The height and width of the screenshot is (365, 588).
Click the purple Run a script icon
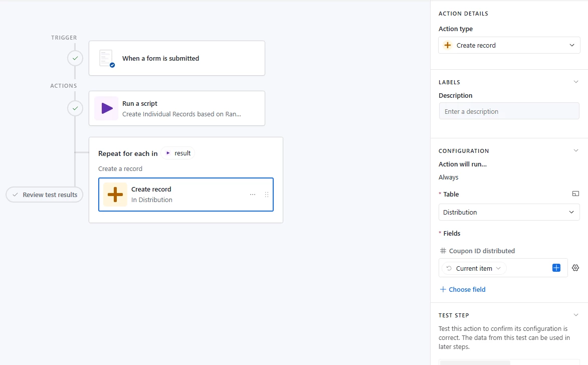106,108
